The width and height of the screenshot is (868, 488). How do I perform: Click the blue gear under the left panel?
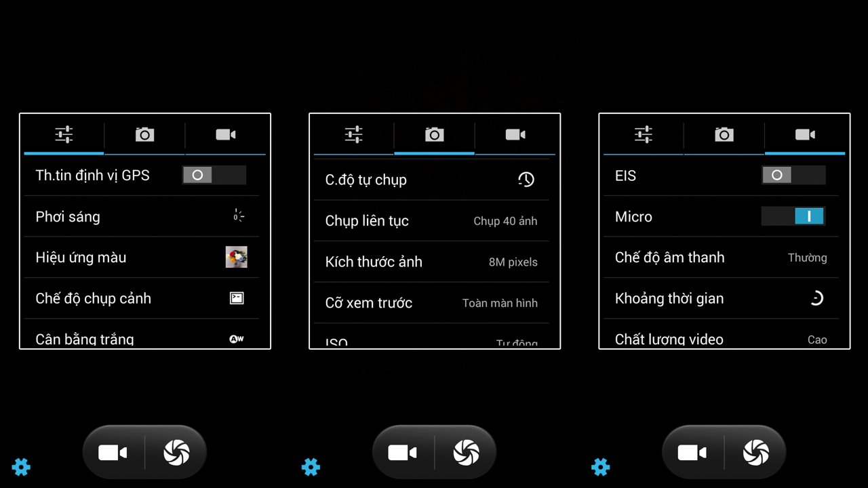click(x=21, y=466)
